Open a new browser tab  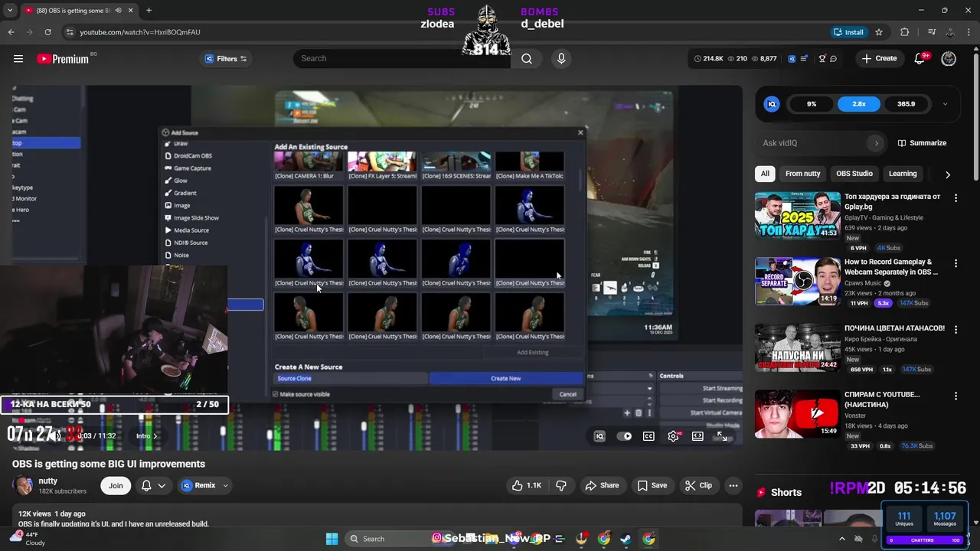pos(149,11)
